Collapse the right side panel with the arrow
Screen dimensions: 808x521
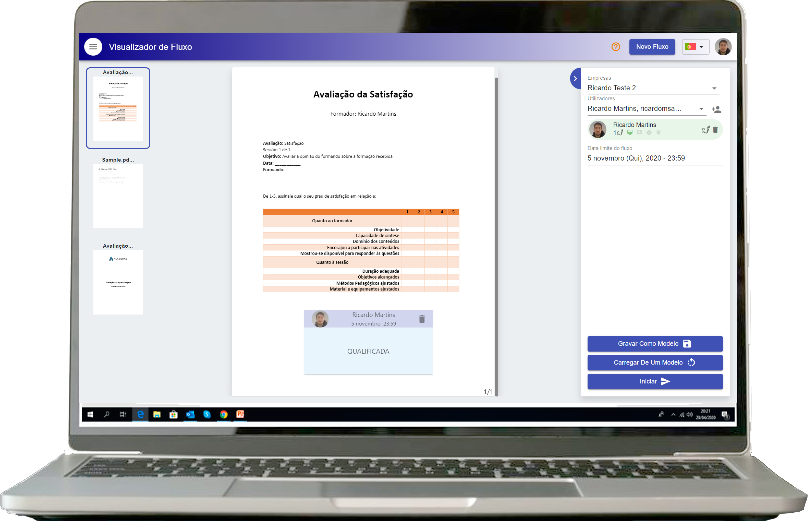coord(575,78)
